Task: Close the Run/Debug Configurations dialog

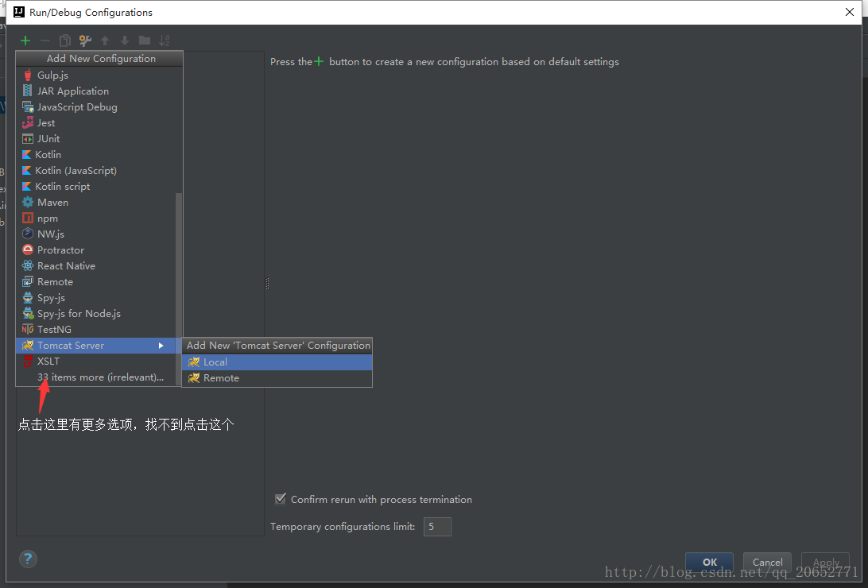Action: point(850,12)
